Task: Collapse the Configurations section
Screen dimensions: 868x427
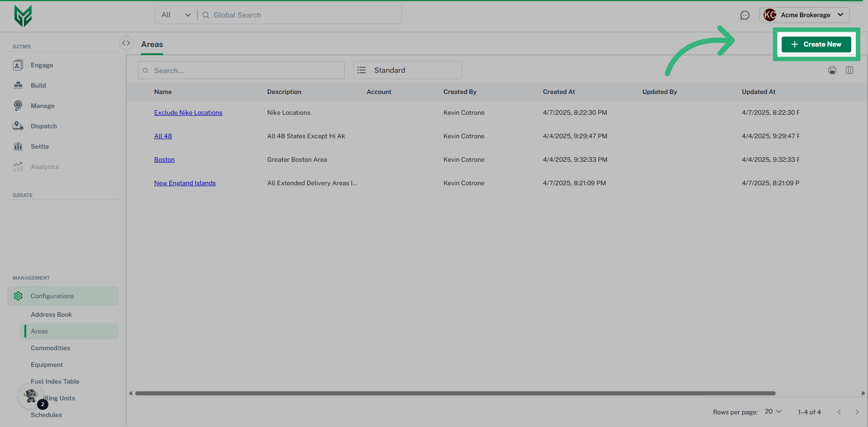Action: point(63,296)
